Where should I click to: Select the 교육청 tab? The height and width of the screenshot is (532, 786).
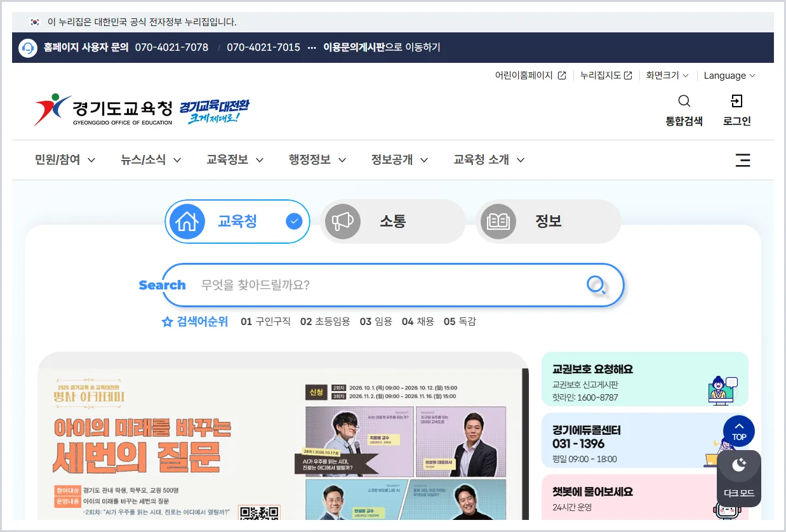237,222
